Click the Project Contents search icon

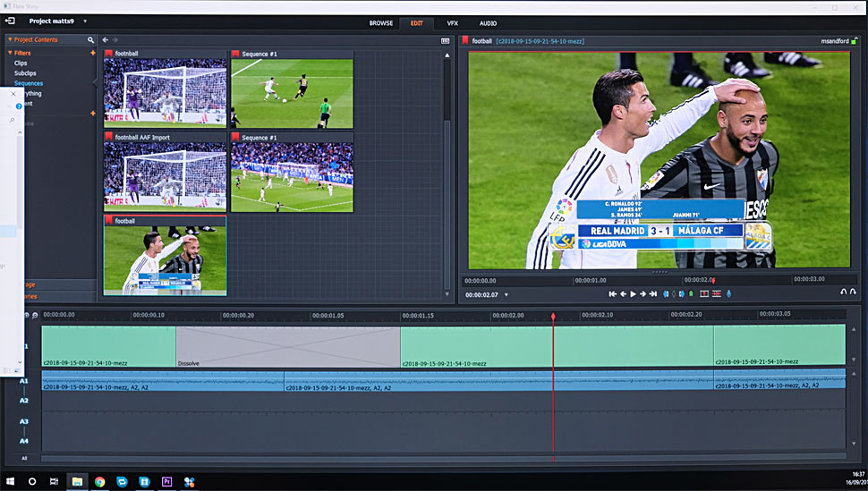(x=90, y=40)
